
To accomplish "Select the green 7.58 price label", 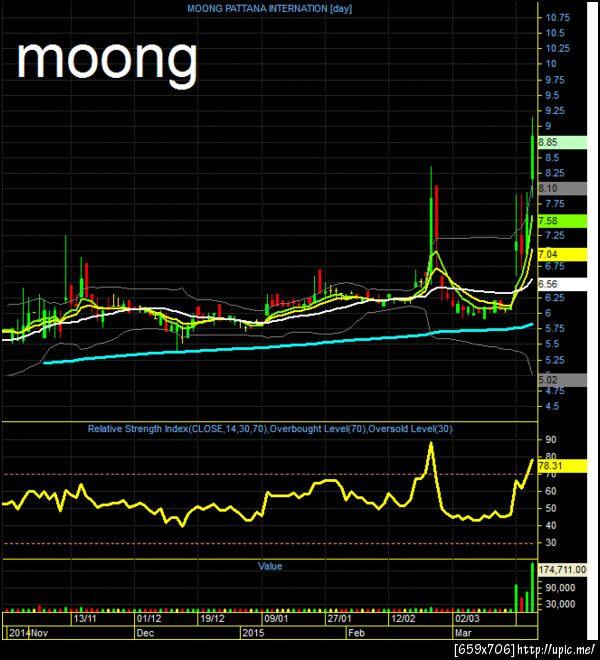I will [563, 221].
